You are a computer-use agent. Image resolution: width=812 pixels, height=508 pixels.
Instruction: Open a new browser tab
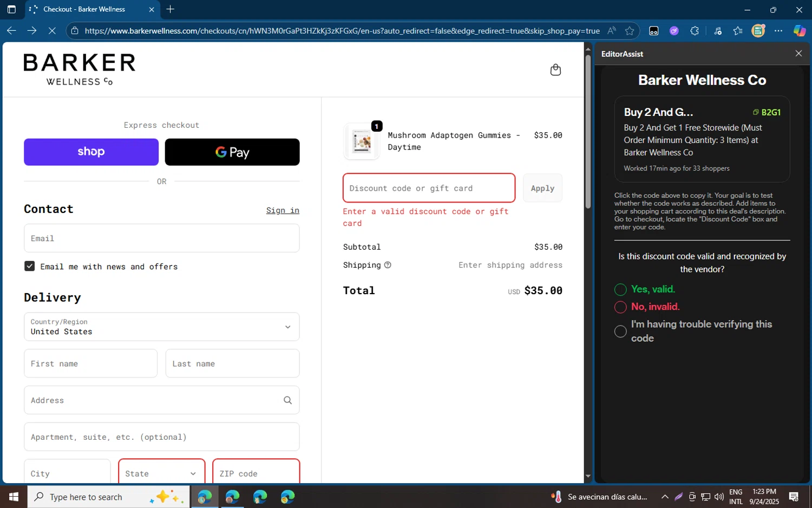pos(171,9)
